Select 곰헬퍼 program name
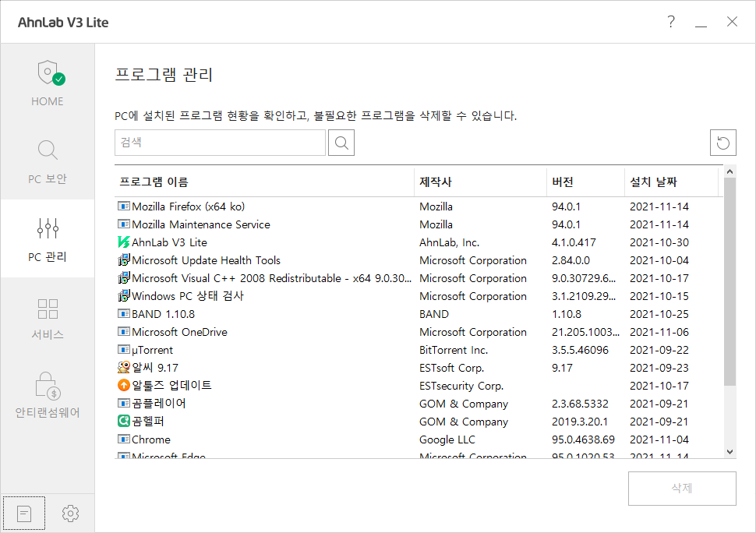 point(148,422)
